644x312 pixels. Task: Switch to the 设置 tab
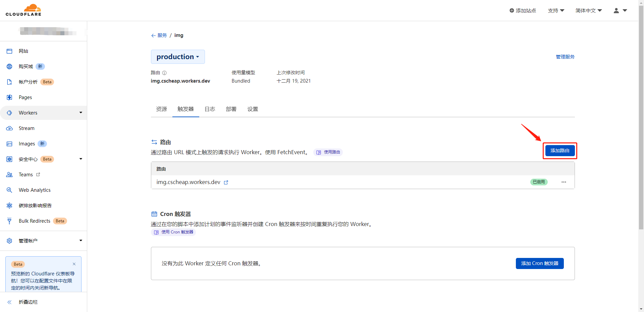(x=253, y=109)
